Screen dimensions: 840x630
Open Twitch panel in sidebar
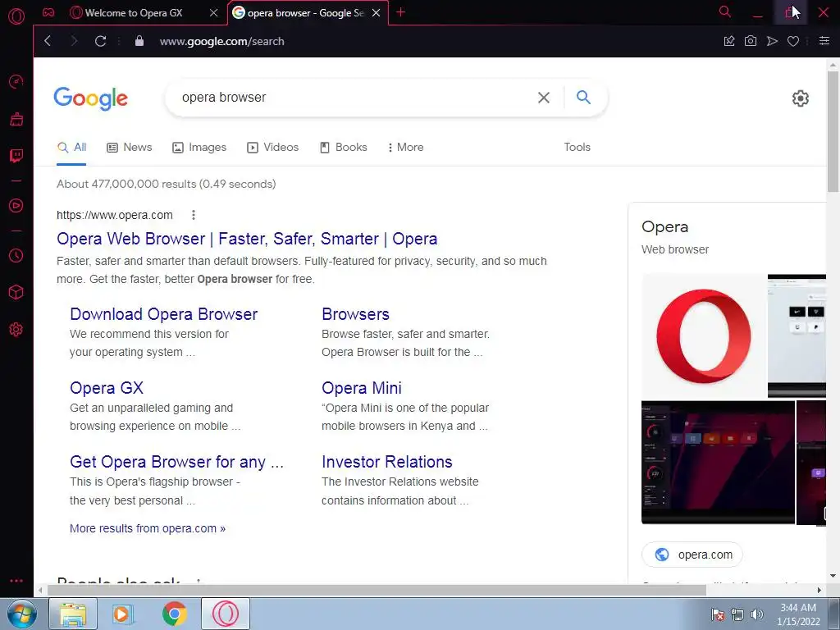coord(16,156)
